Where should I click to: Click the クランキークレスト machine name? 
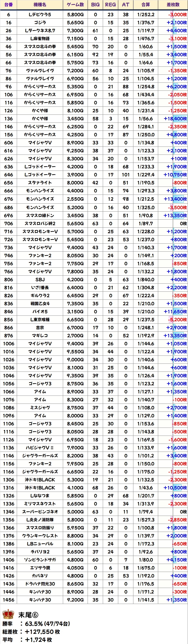tap(40, 536)
